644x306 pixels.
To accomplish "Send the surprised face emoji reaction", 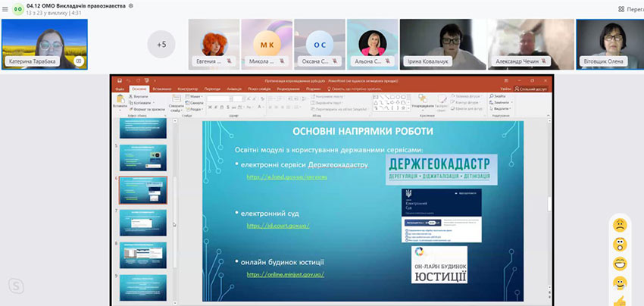I will click(x=620, y=244).
